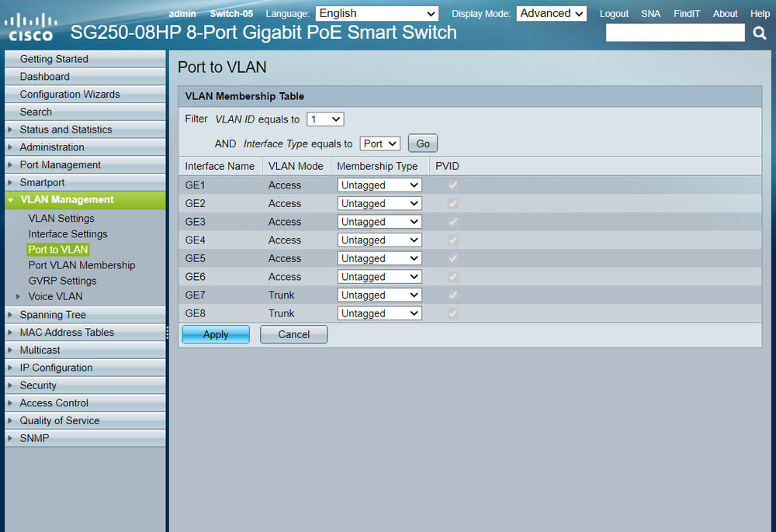The height and width of the screenshot is (532, 776).
Task: Click the VLAN Mode column header
Action: point(296,167)
